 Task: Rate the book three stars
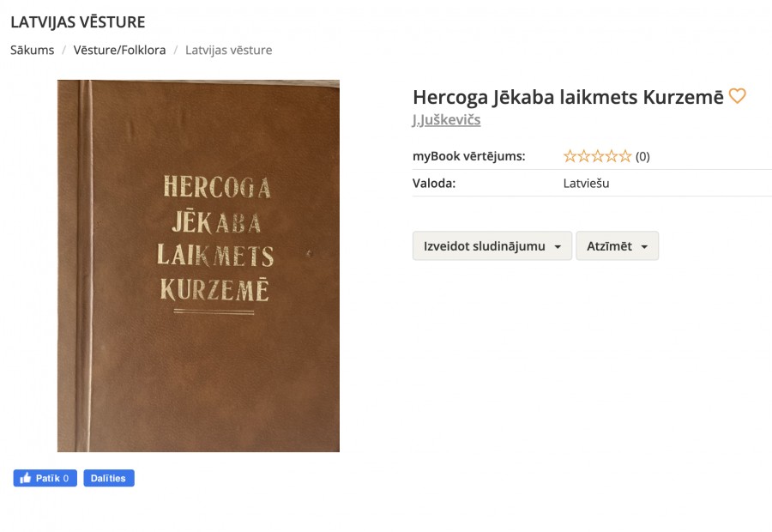[597, 156]
